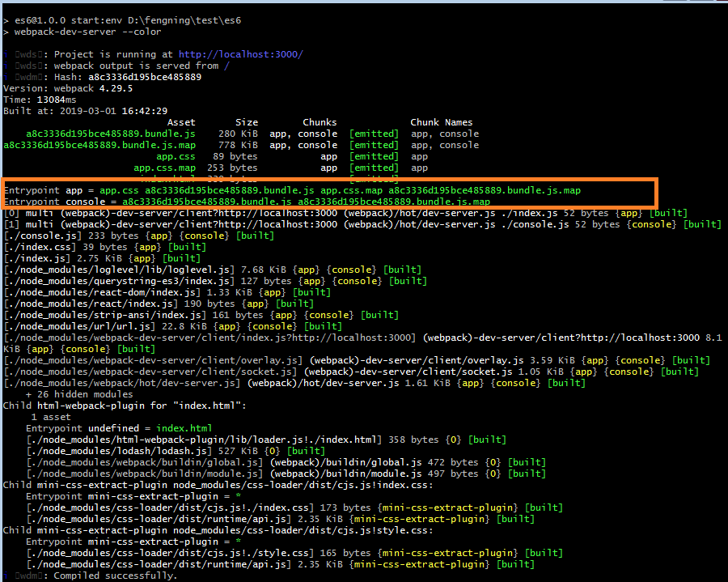Click the hot/dev-server.js 1.61 KiB line
The height and width of the screenshot is (582, 728).
pyautogui.click(x=294, y=383)
